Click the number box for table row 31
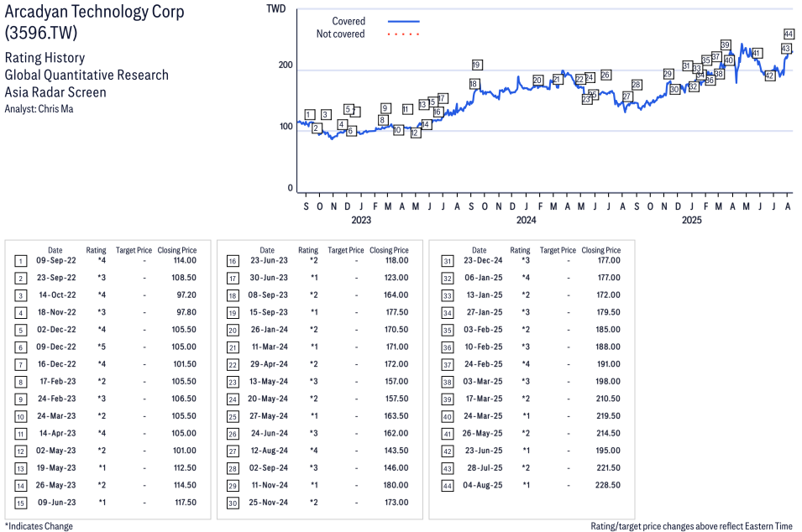The height and width of the screenshot is (532, 802). coord(448,261)
